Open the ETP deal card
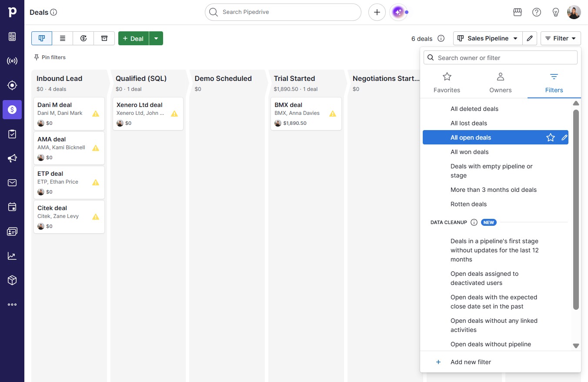 click(x=69, y=182)
